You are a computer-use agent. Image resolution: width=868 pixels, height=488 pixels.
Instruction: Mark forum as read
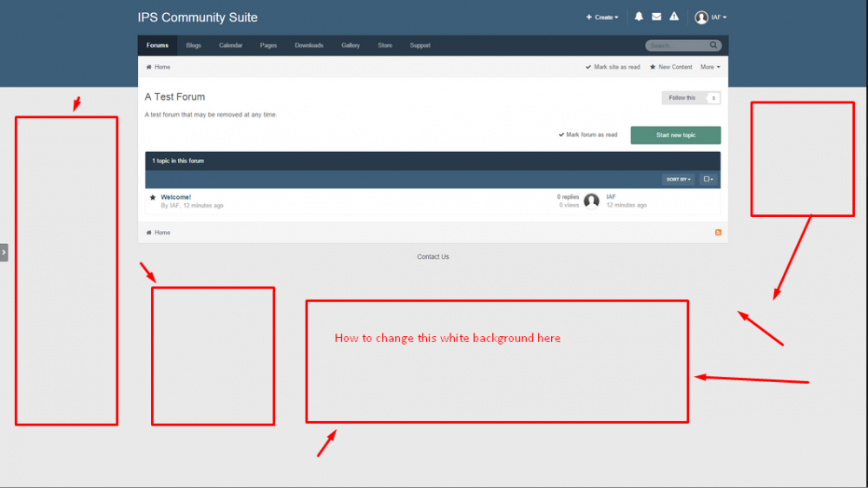(588, 135)
